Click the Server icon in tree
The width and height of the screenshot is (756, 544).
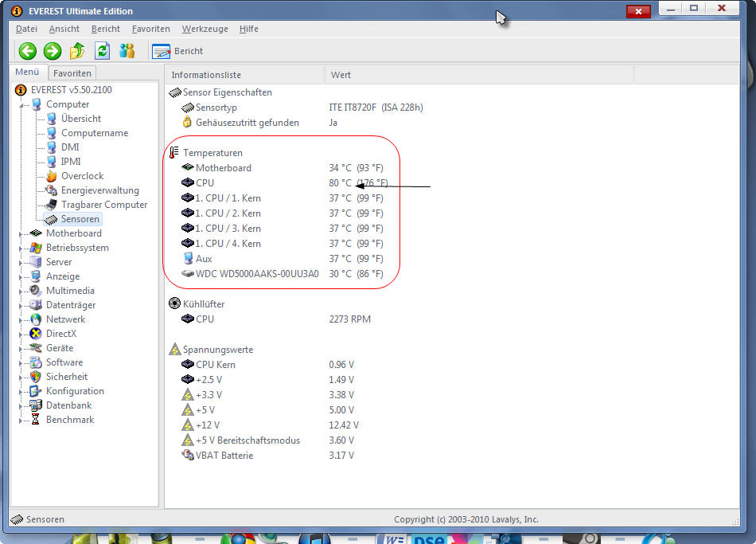36,261
